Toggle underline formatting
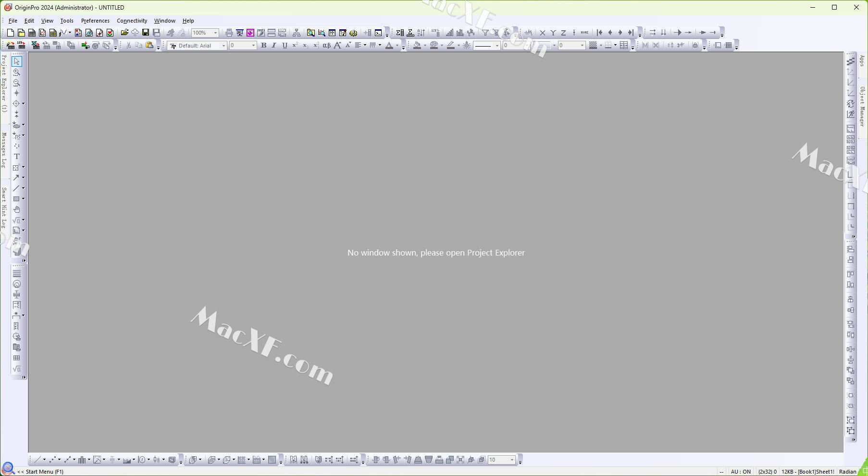The width and height of the screenshot is (868, 476). [x=285, y=45]
